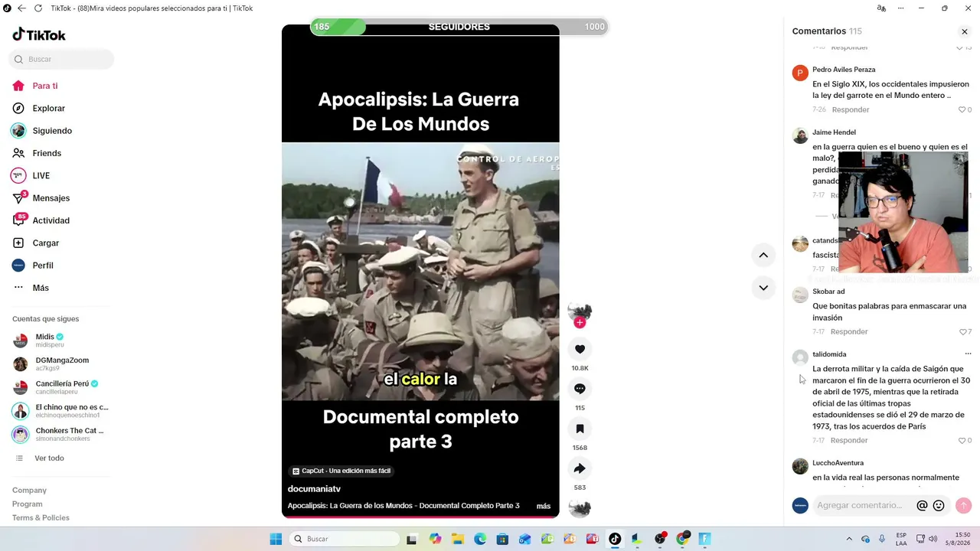This screenshot has width=980, height=551.
Task: Open the title bar three-dot menu
Action: [900, 8]
